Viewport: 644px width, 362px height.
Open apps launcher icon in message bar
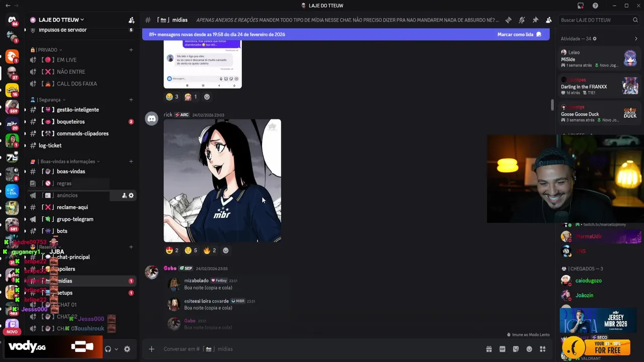click(543, 349)
